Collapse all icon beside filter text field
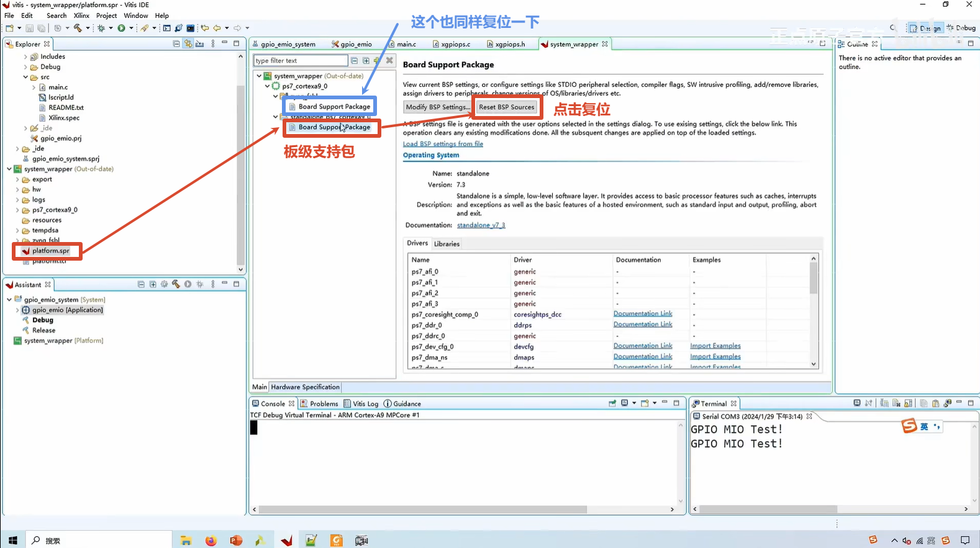980x548 pixels. pyautogui.click(x=354, y=61)
